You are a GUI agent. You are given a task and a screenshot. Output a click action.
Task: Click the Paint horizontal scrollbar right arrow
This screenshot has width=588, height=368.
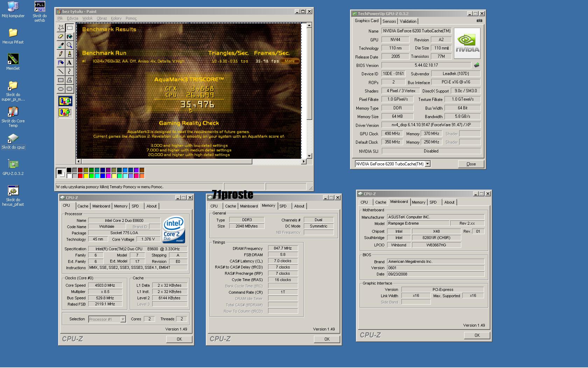coord(303,161)
